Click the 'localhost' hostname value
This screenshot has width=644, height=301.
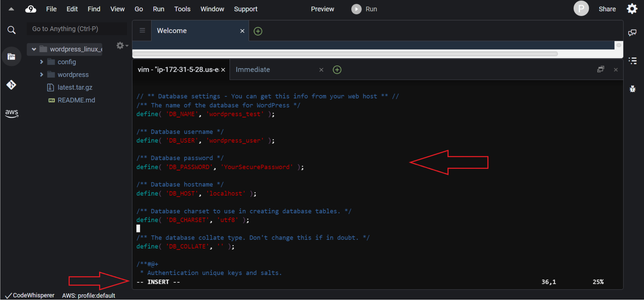(x=226, y=193)
